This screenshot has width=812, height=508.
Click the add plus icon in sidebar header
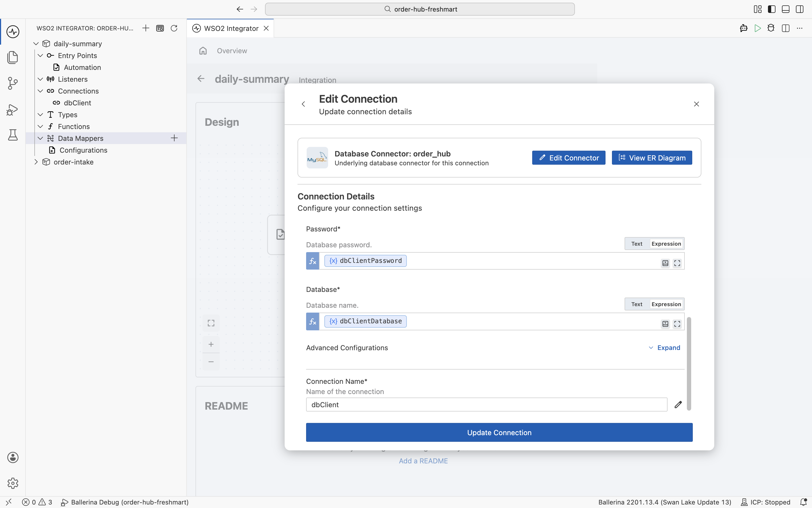(146, 28)
